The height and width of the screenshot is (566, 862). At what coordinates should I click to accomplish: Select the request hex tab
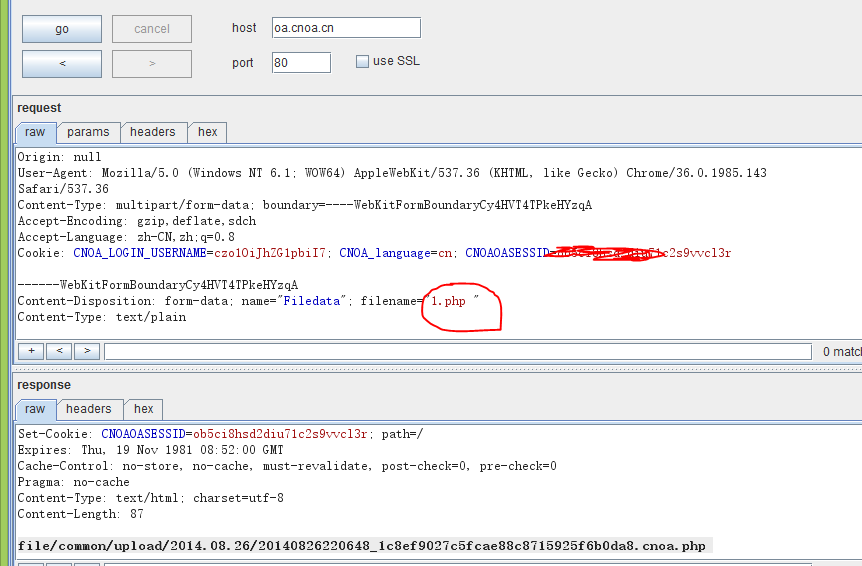tap(208, 132)
